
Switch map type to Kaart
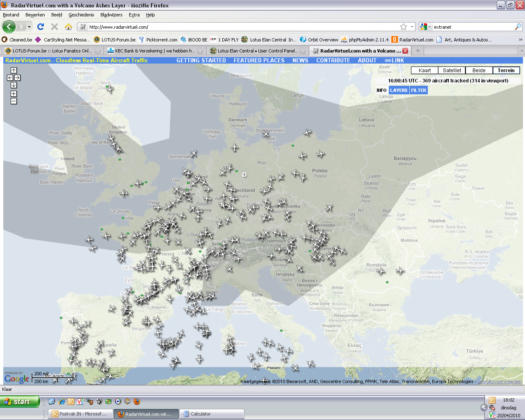click(425, 70)
